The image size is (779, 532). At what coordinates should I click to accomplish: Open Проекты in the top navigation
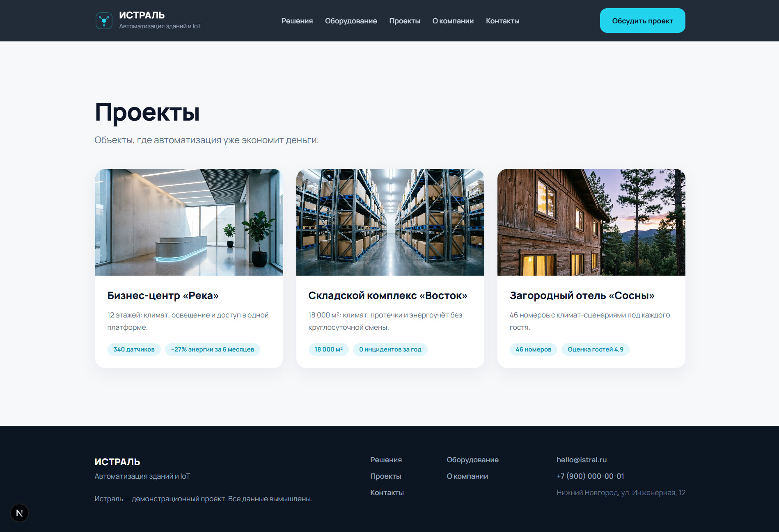click(405, 21)
